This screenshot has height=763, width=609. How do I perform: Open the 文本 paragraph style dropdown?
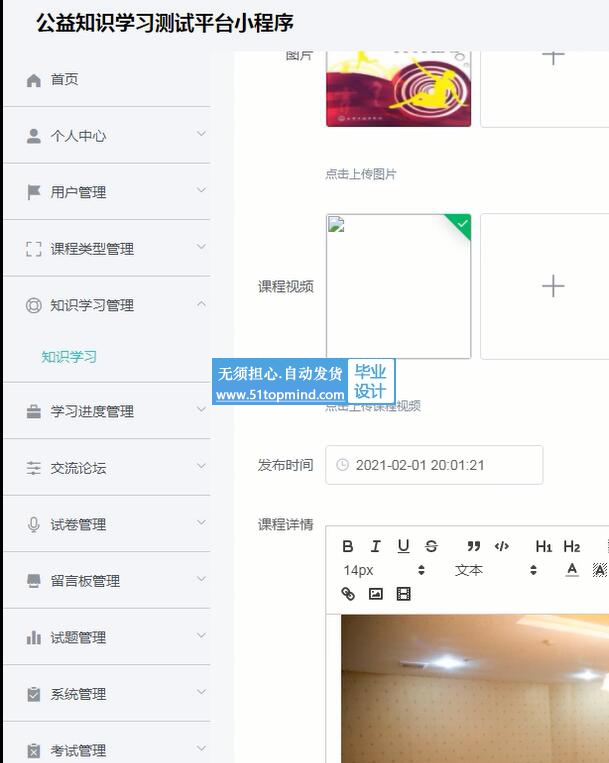click(x=495, y=570)
